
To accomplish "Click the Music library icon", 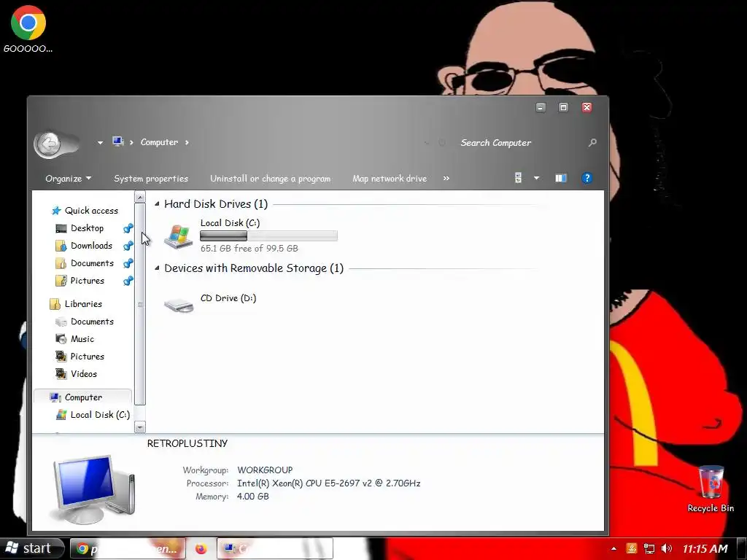I will (61, 339).
